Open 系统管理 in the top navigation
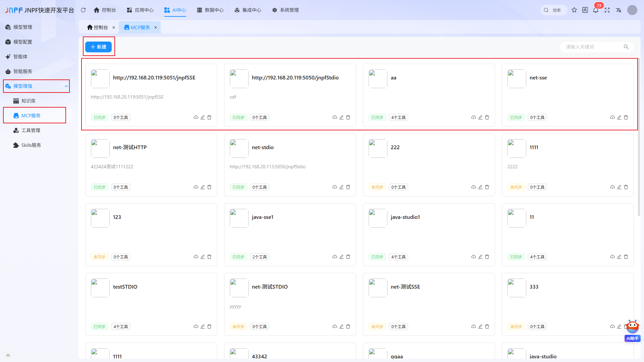The image size is (644, 362). click(285, 10)
